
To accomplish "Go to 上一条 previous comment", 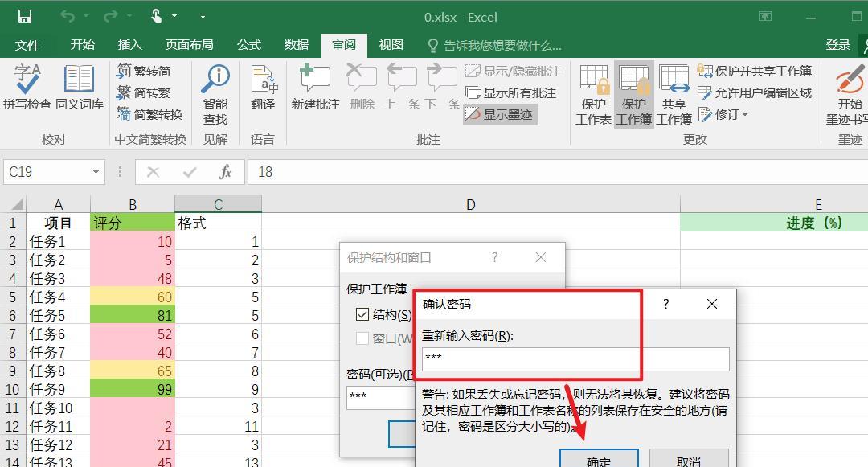I will pos(402,87).
